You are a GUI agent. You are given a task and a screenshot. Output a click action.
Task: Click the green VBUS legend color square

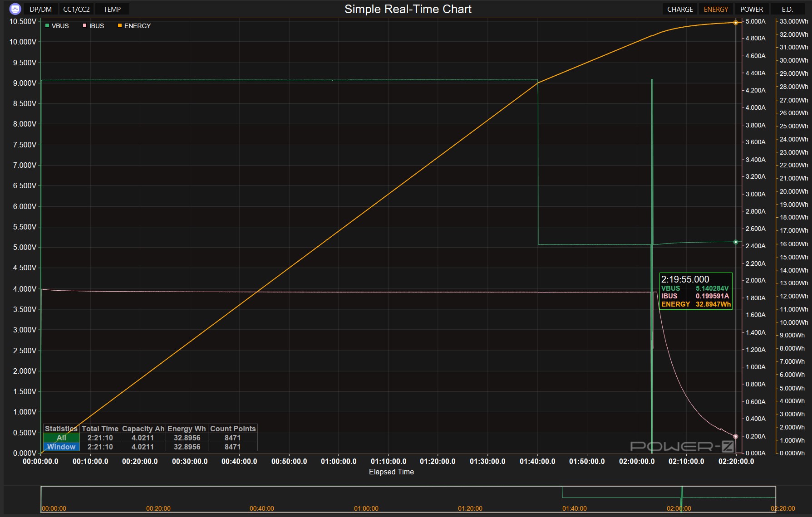coord(47,26)
